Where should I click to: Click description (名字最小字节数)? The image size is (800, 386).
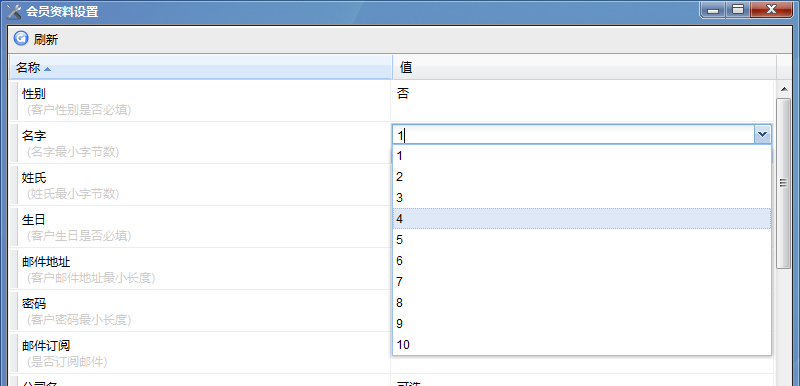(x=73, y=152)
